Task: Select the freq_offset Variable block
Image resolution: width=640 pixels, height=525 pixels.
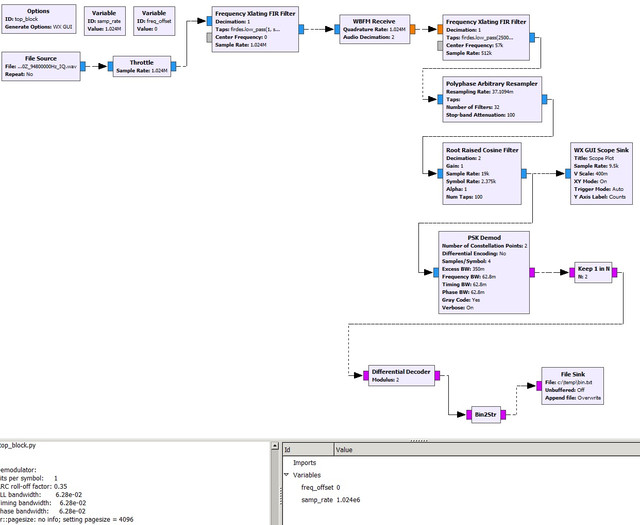Action: (154, 21)
